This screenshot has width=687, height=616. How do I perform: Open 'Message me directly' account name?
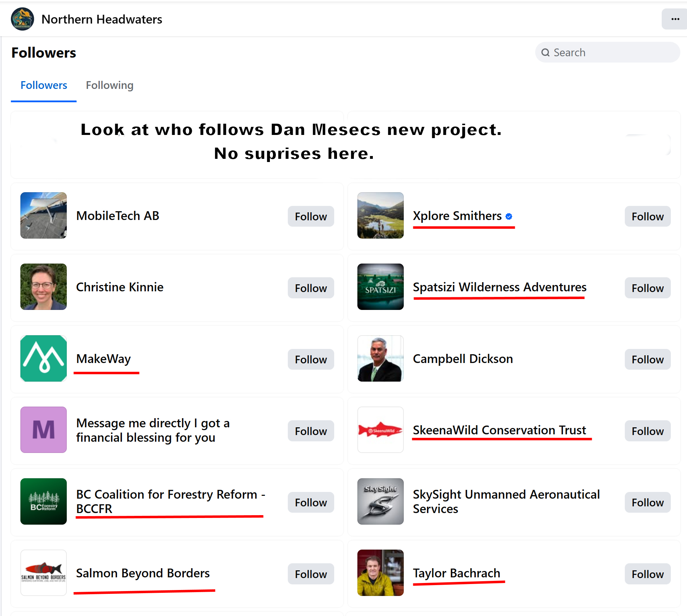point(153,430)
